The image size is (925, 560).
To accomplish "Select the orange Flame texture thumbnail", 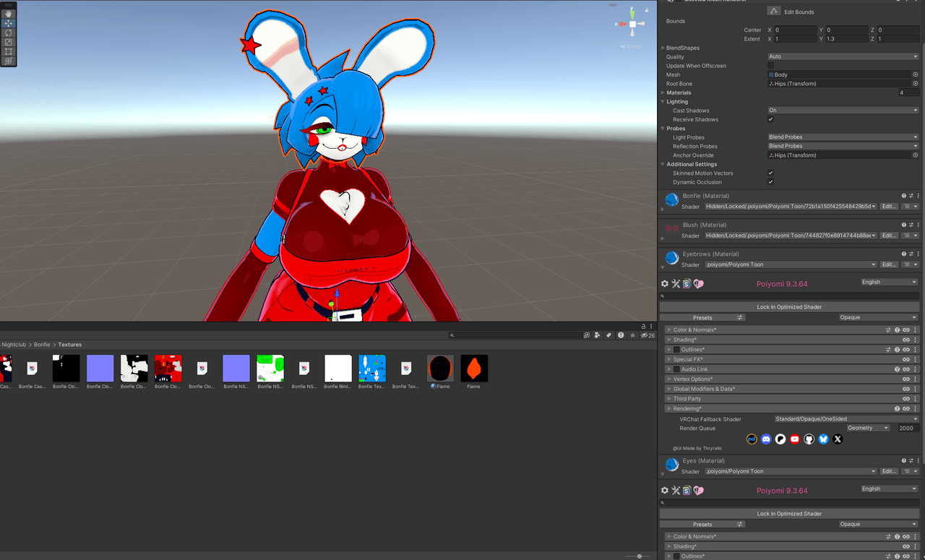I will click(x=473, y=369).
